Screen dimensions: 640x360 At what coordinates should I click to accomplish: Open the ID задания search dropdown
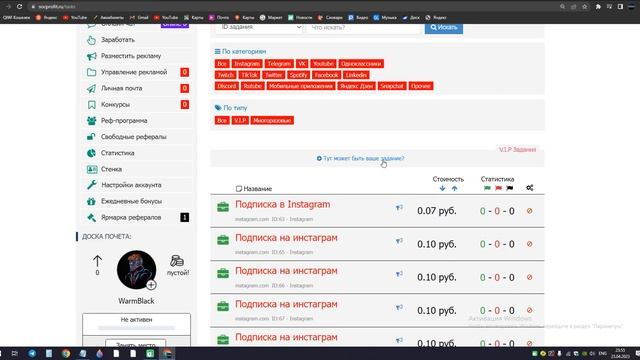[x=260, y=27]
